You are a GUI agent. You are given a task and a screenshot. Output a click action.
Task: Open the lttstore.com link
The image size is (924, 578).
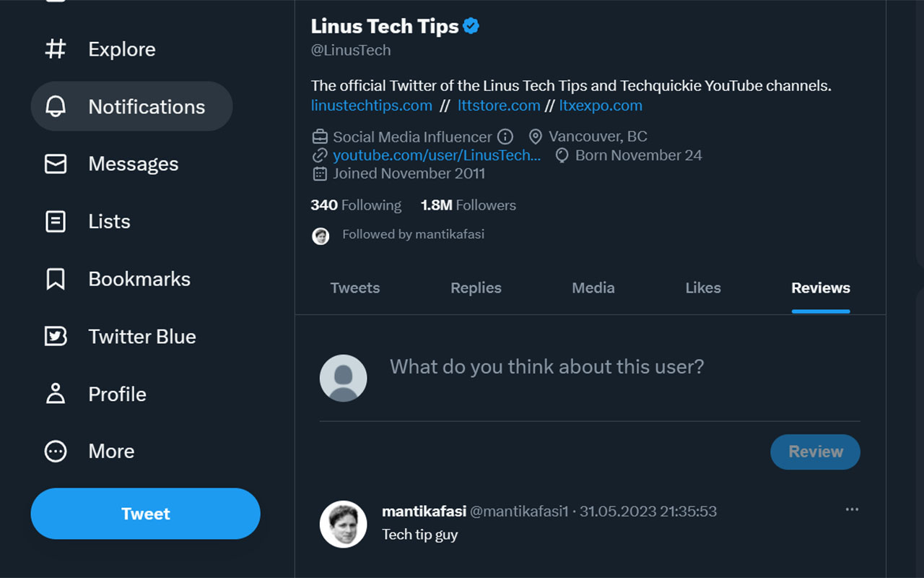498,105
